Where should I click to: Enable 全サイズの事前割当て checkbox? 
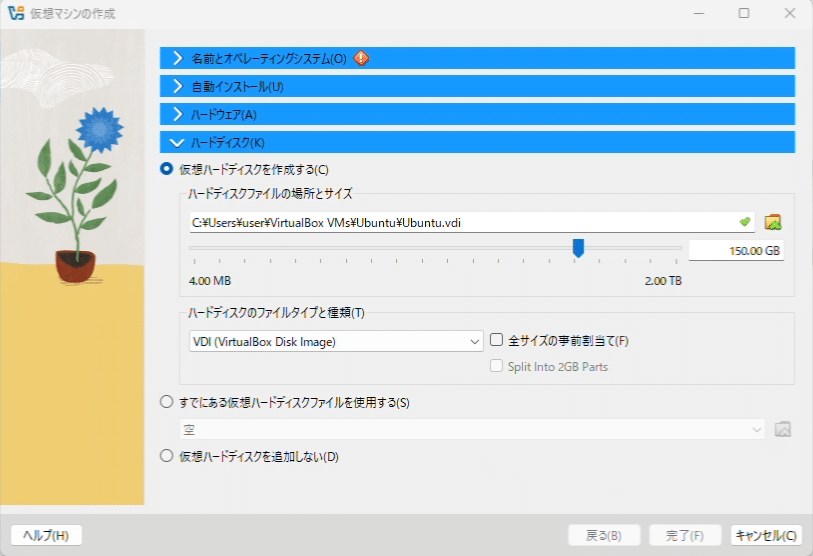click(497, 340)
